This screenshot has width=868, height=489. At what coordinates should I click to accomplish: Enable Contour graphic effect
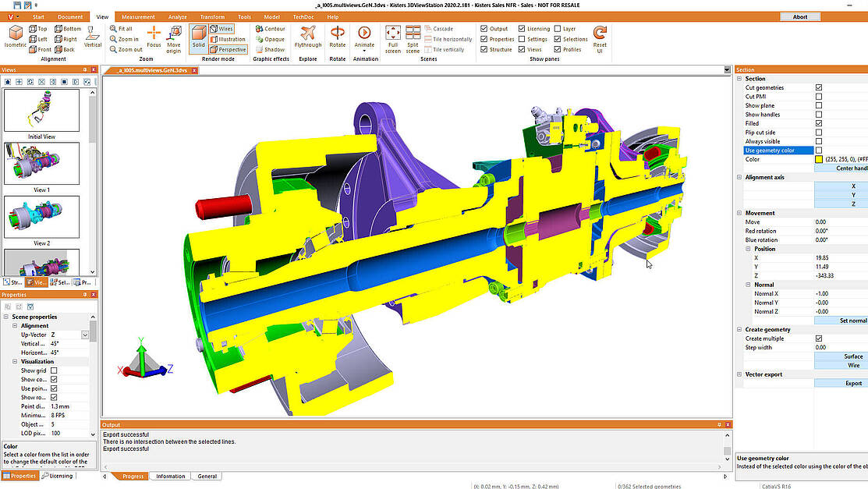(x=270, y=29)
